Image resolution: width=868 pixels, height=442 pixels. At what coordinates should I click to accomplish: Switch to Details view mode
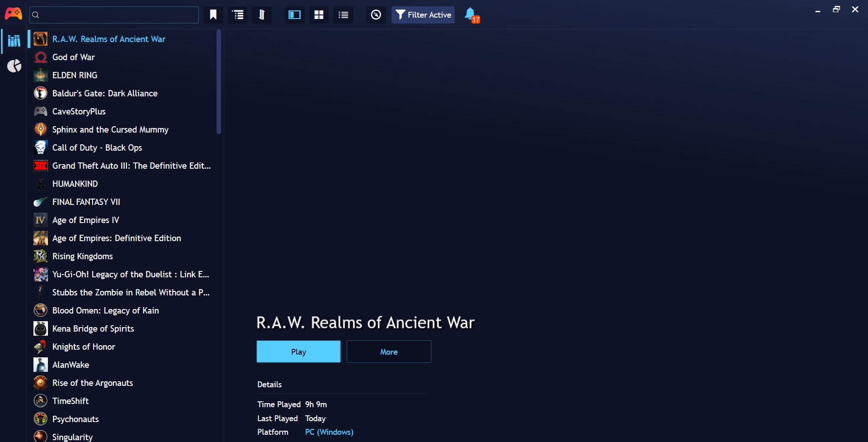click(x=294, y=15)
